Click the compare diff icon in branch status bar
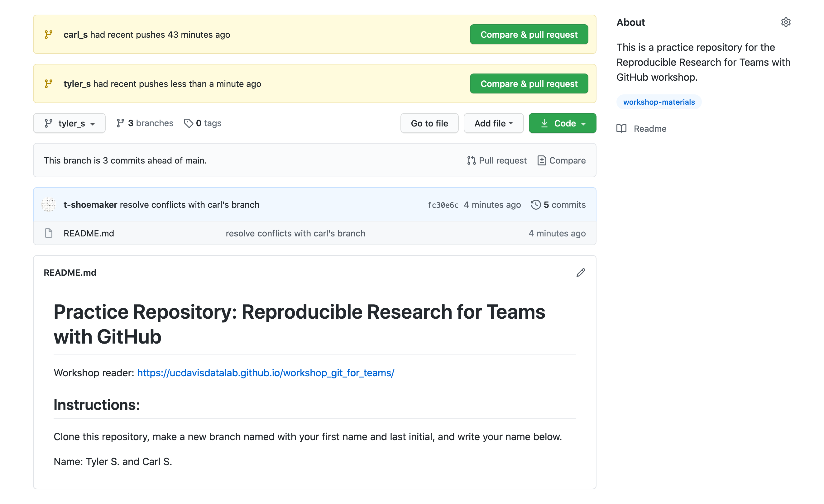The image size is (824, 504). (542, 160)
